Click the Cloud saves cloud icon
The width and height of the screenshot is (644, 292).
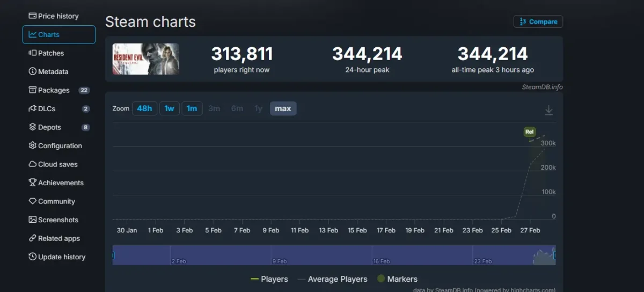click(x=32, y=164)
